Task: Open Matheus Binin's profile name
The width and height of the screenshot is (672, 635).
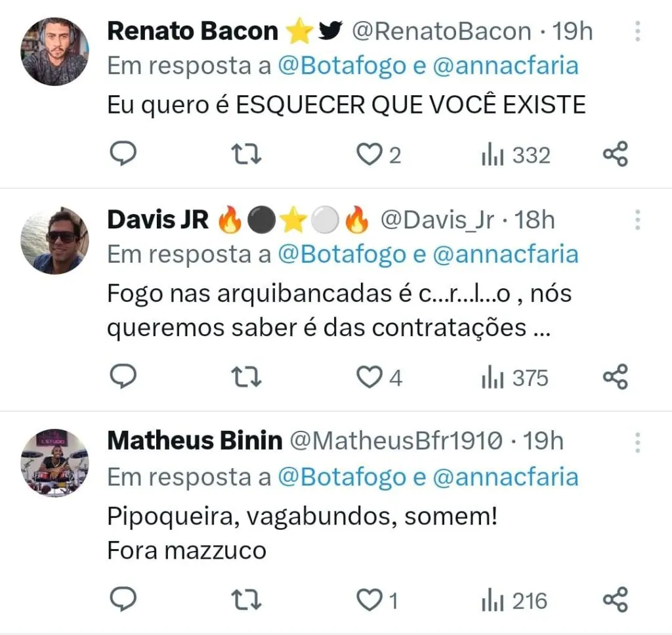Action: pos(194,441)
